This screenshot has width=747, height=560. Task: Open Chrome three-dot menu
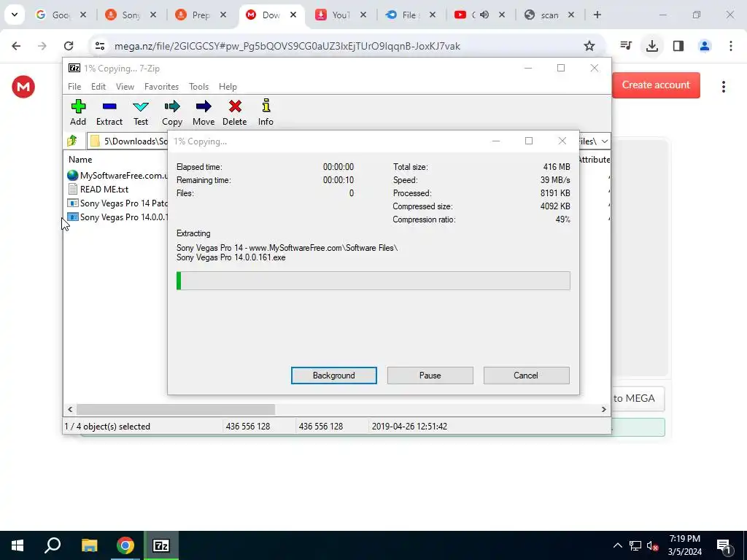point(731,46)
